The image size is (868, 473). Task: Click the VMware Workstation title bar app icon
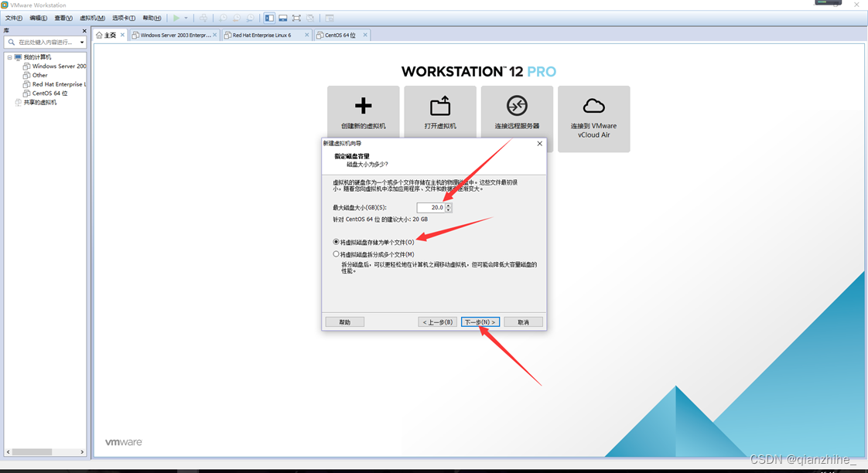pyautogui.click(x=5, y=5)
